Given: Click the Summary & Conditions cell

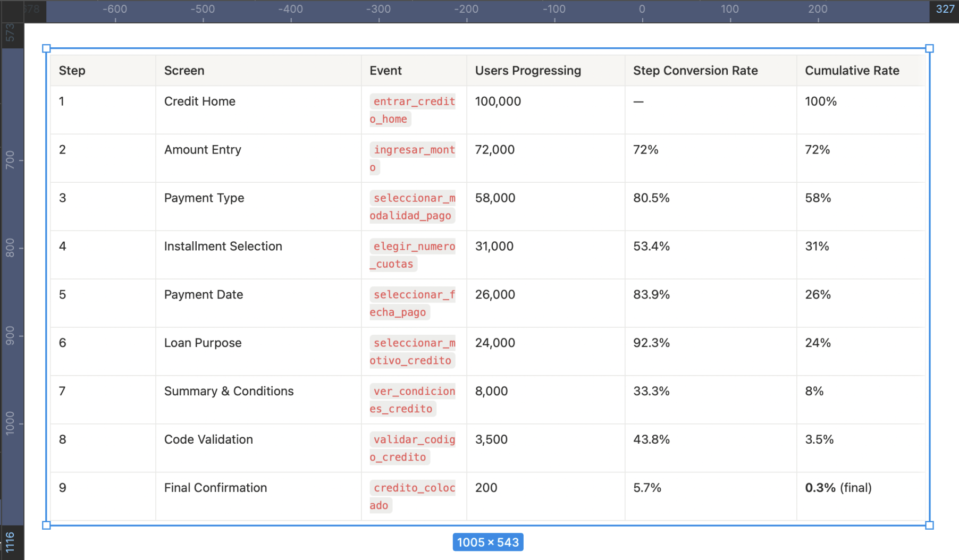Looking at the screenshot, I should point(229,392).
